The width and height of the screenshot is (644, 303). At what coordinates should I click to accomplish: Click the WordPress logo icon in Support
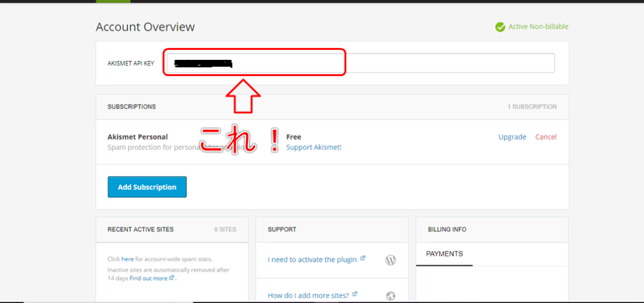(391, 260)
